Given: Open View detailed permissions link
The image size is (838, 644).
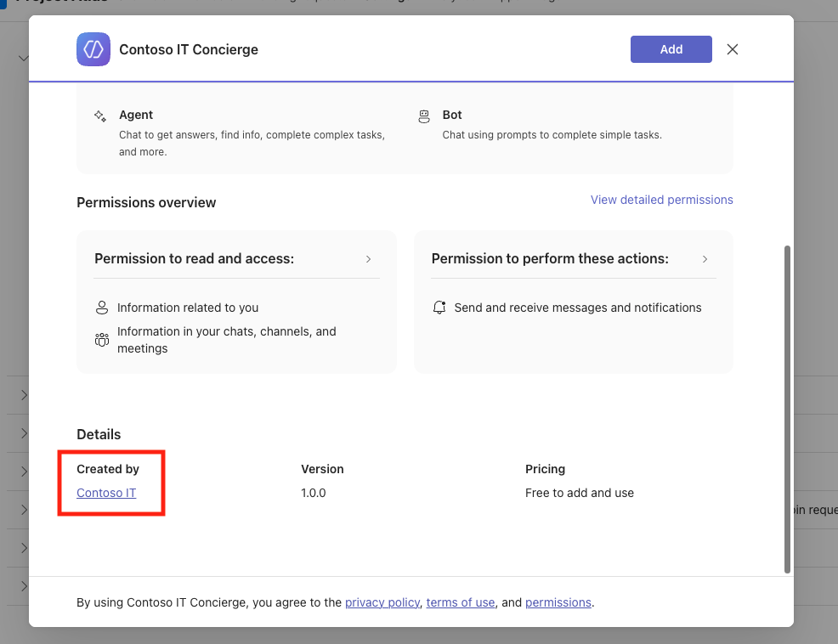Looking at the screenshot, I should coord(661,200).
